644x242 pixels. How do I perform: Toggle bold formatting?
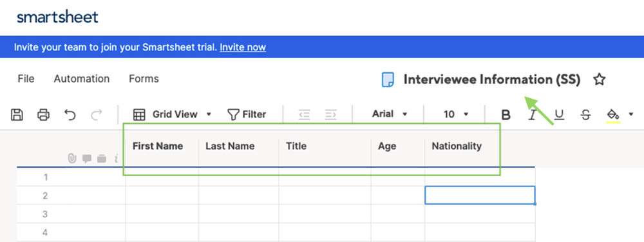[x=506, y=115]
